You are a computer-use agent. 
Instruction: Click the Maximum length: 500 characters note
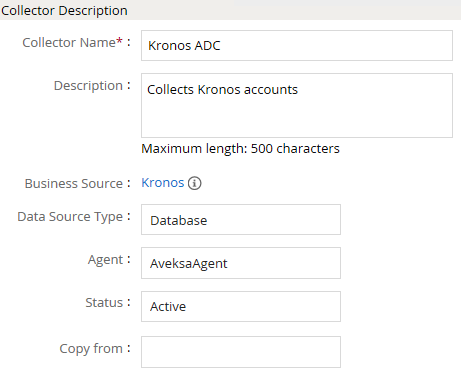(x=240, y=149)
